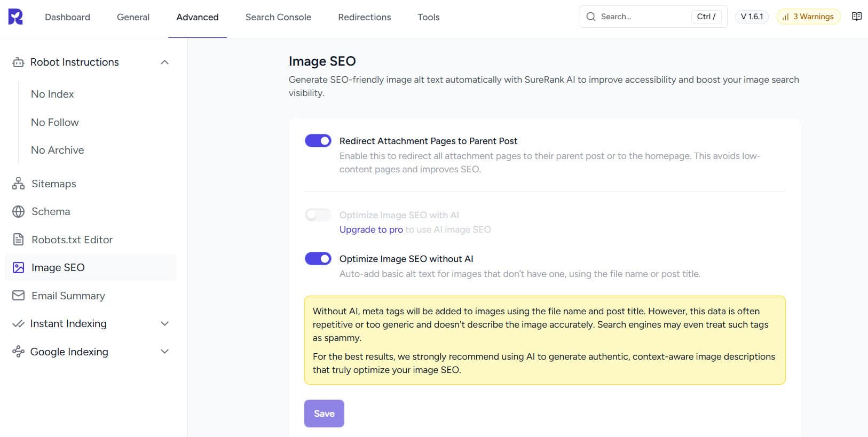Viewport: 868px width, 437px height.
Task: Click the Sitemaps sidebar icon
Action: [18, 184]
